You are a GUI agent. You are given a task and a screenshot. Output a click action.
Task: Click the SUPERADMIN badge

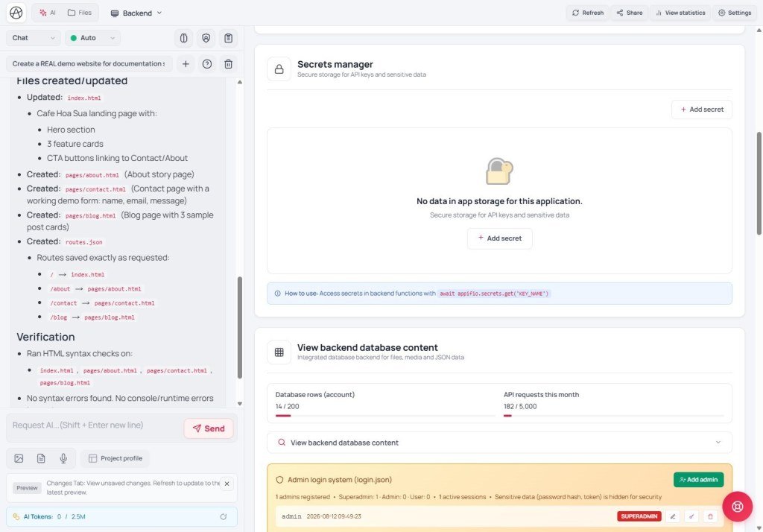(x=639, y=516)
